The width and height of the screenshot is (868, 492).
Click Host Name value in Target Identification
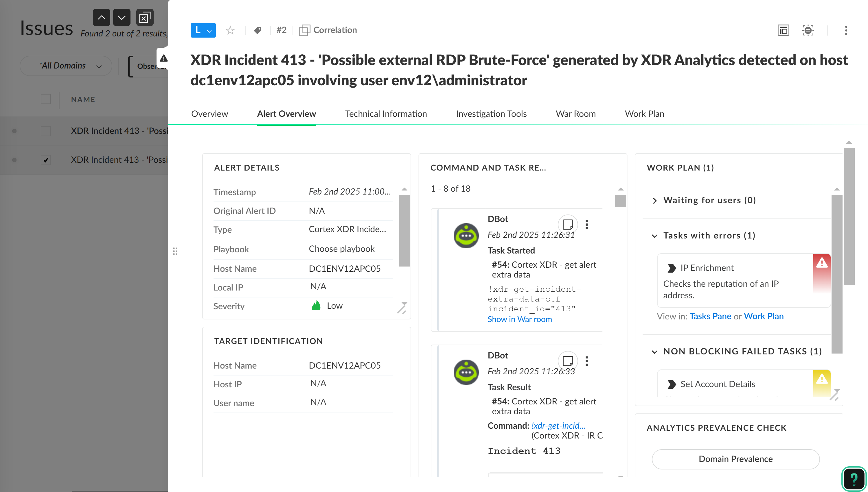point(345,365)
